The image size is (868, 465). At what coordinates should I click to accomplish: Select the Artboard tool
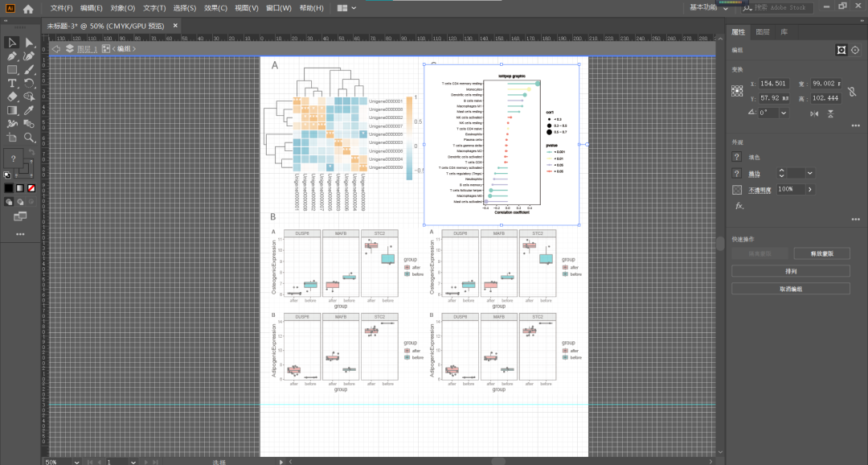11,138
